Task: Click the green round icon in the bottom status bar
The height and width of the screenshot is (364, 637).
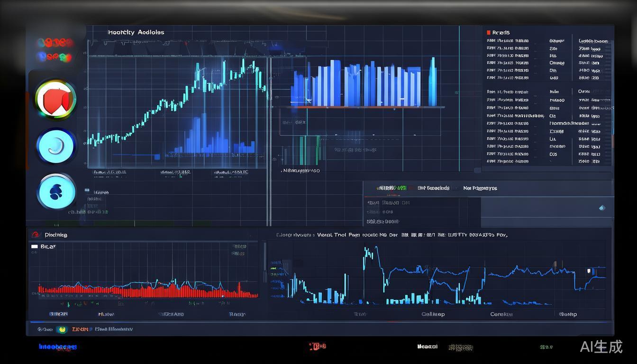Action: [61, 329]
